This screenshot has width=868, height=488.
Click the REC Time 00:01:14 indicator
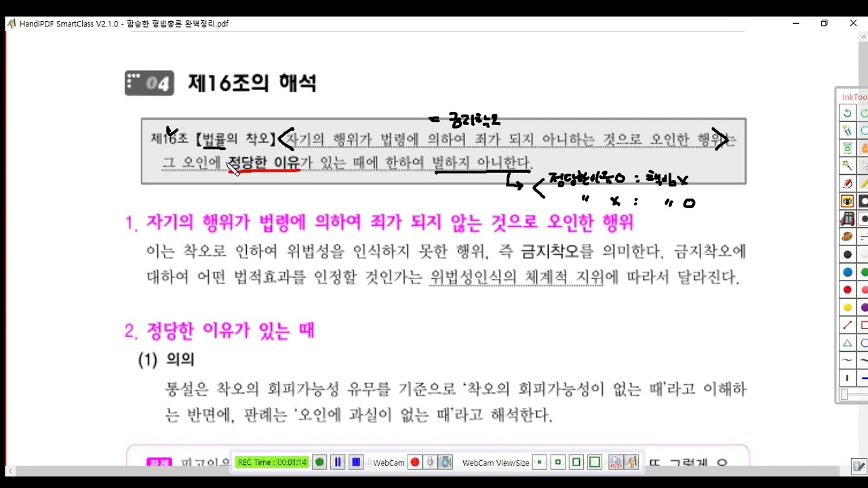tap(272, 462)
